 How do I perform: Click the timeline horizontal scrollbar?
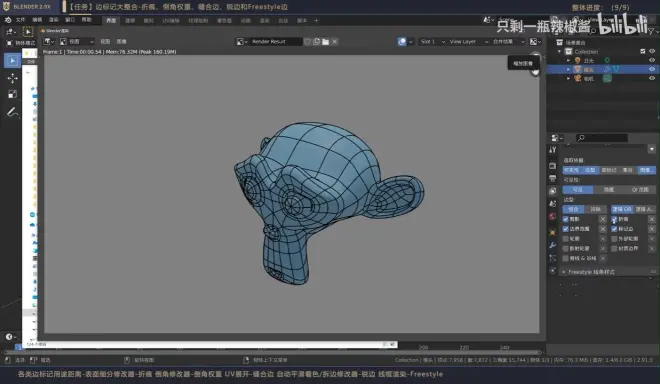pos(272,352)
